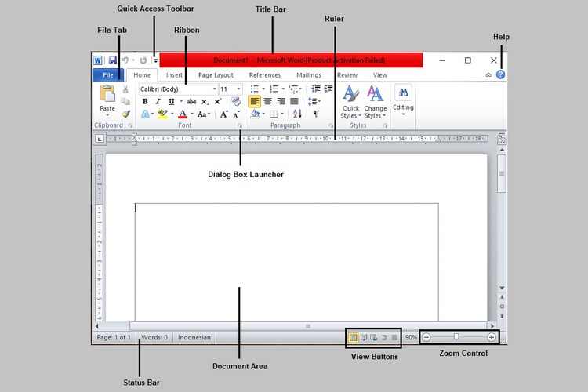
Task: Click the blue Help question mark icon
Action: (500, 74)
